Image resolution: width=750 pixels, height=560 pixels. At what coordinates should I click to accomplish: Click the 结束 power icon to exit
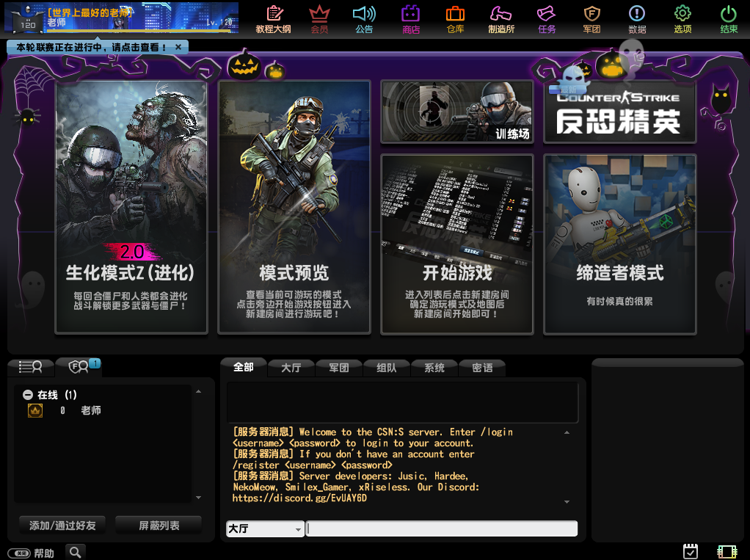[x=729, y=19]
